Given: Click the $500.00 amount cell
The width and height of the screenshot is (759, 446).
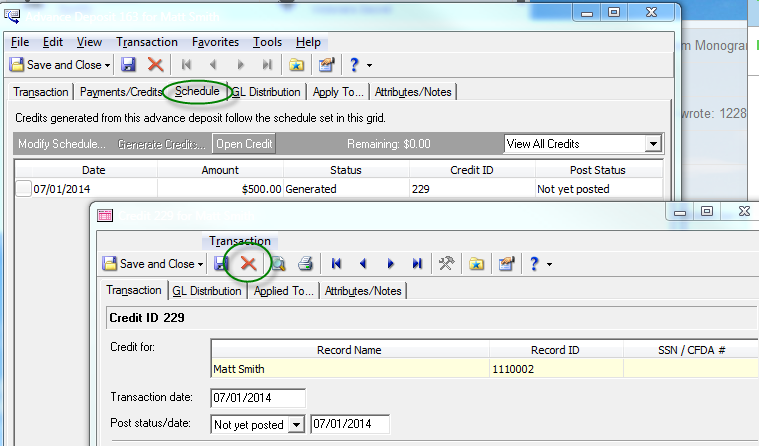Looking at the screenshot, I should (x=220, y=189).
